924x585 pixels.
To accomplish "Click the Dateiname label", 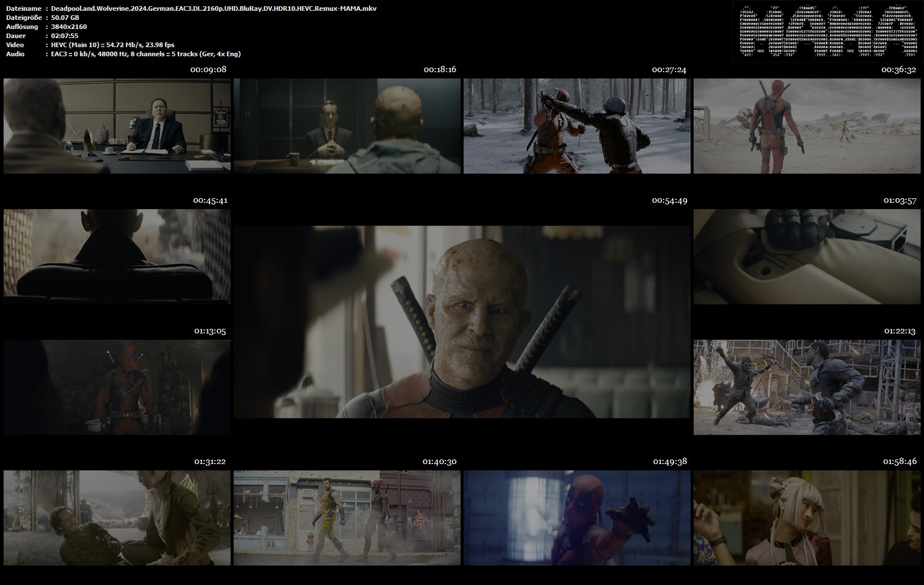I will click(24, 9).
